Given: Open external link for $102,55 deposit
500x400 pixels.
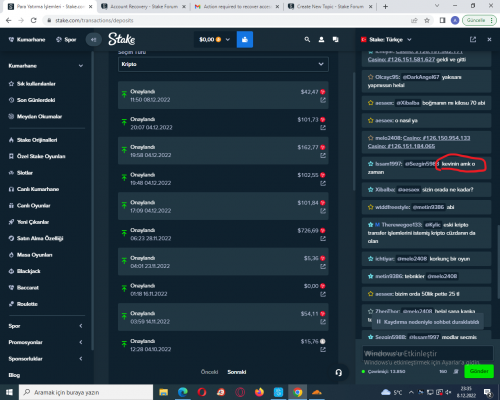Looking at the screenshot, I should tap(323, 183).
